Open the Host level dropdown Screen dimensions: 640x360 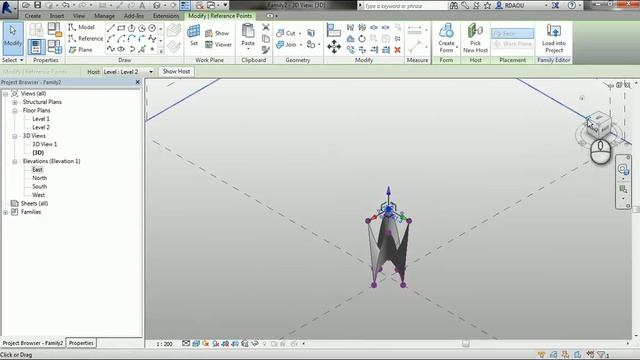pos(151,72)
